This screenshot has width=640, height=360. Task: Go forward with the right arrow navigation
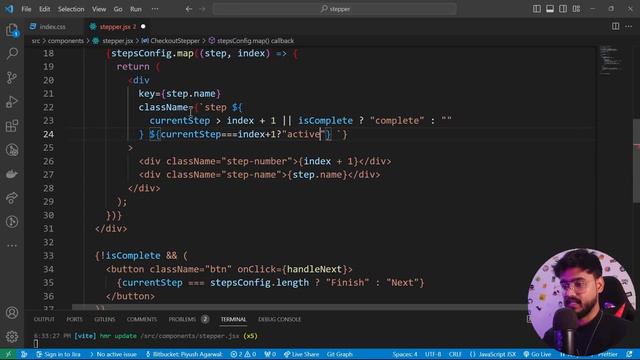point(202,9)
